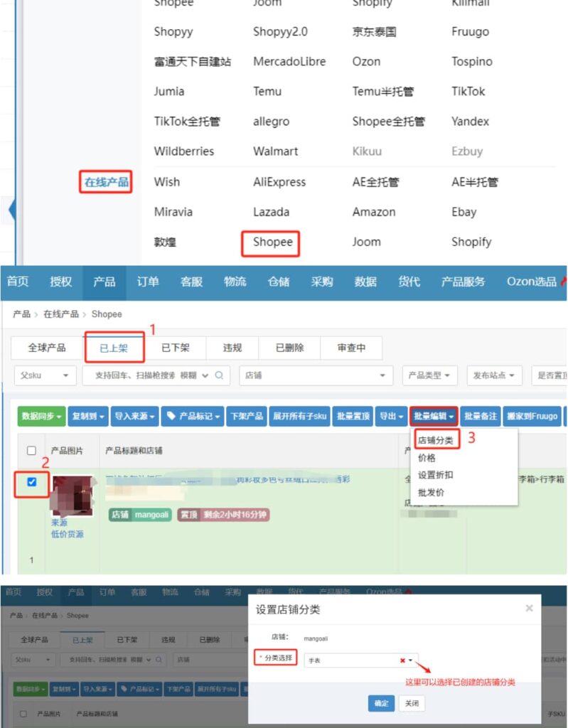This screenshot has height=728, width=568.
Task: Select Shopyy2.0 from the platform list
Action: (x=280, y=31)
